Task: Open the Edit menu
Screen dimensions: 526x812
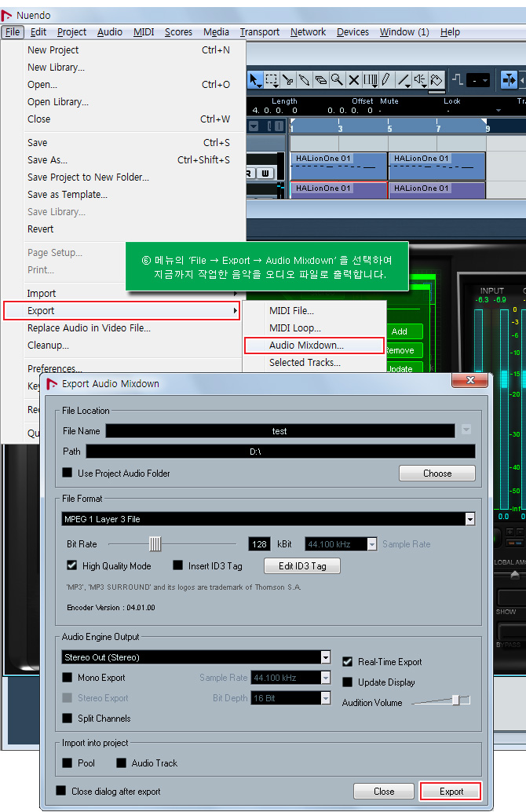Action: pyautogui.click(x=38, y=32)
